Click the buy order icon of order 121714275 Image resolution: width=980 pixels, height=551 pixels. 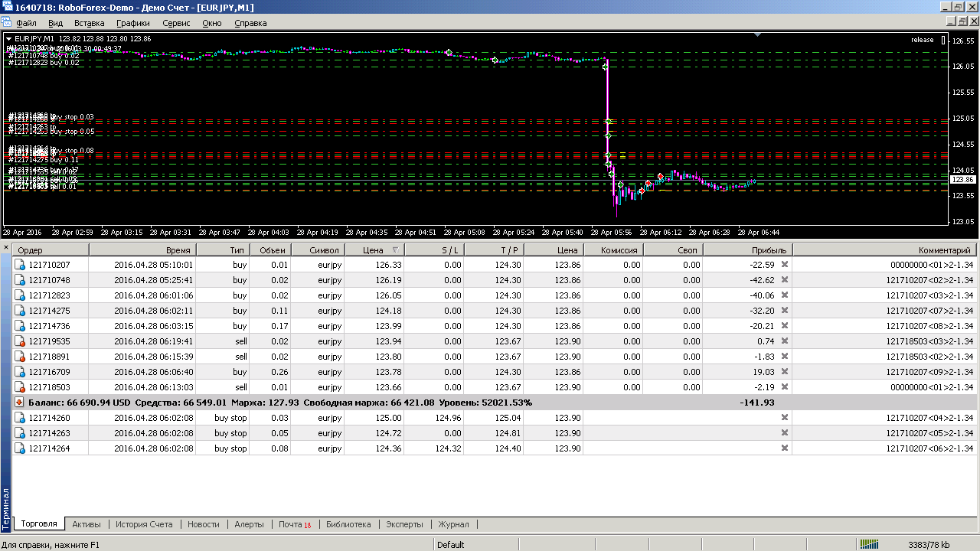point(20,311)
